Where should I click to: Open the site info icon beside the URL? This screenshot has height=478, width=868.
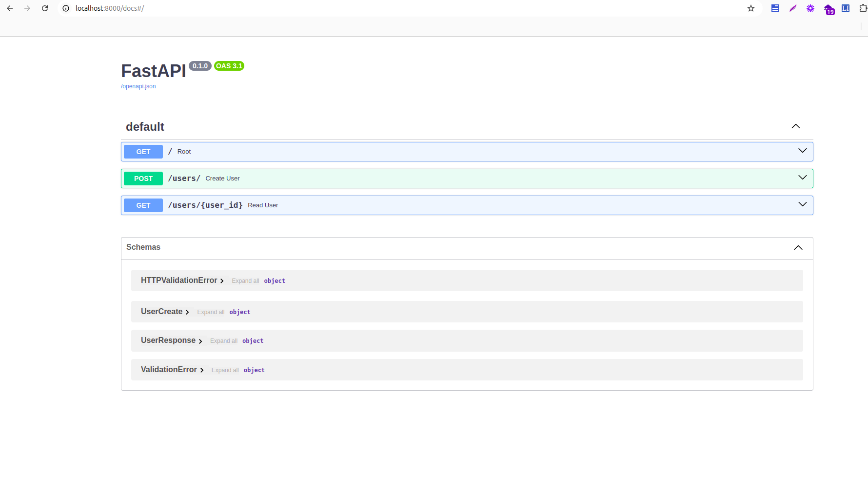coord(66,8)
